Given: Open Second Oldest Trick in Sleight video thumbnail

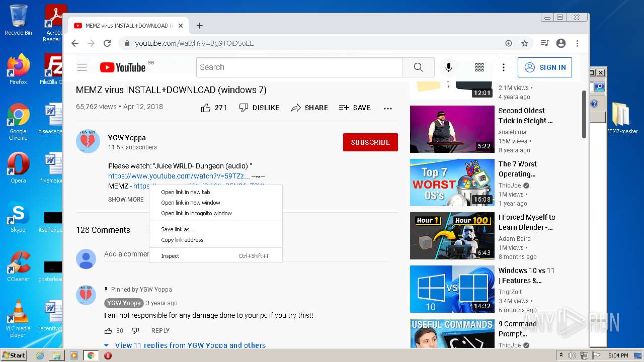Looking at the screenshot, I should (452, 129).
